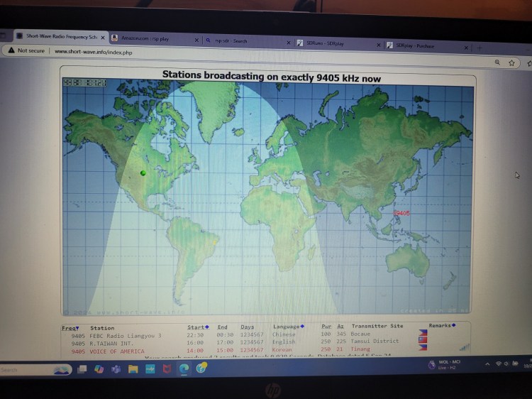532x399 pixels.
Task: Click the bookmark star icon in address bar
Action: coord(511,62)
